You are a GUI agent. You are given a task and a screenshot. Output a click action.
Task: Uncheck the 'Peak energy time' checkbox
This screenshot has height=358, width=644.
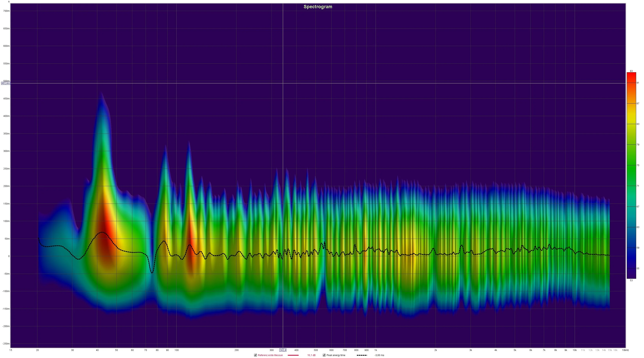point(324,355)
